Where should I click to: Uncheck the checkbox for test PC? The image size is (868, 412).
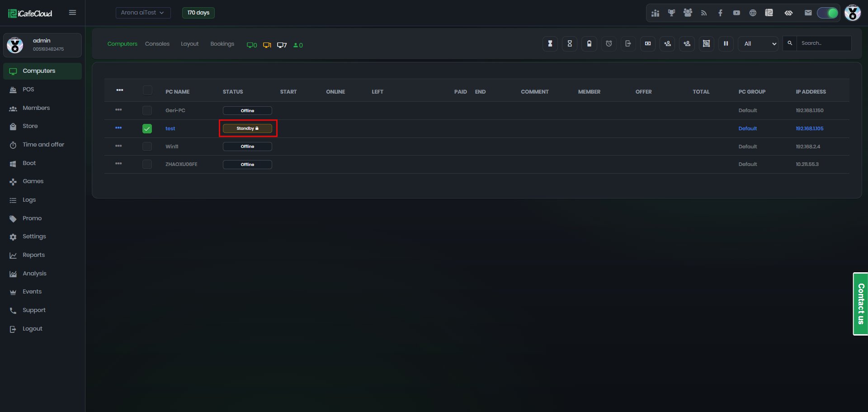(x=147, y=129)
